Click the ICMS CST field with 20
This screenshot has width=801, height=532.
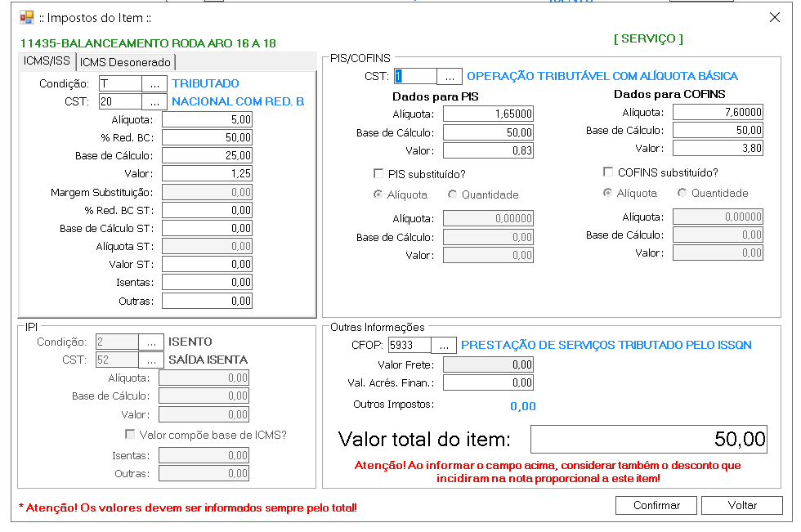[120, 101]
